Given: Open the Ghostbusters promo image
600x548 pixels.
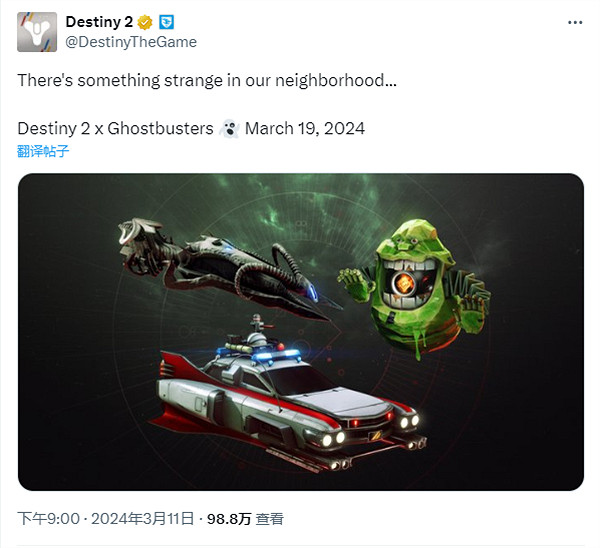Looking at the screenshot, I should [x=301, y=332].
